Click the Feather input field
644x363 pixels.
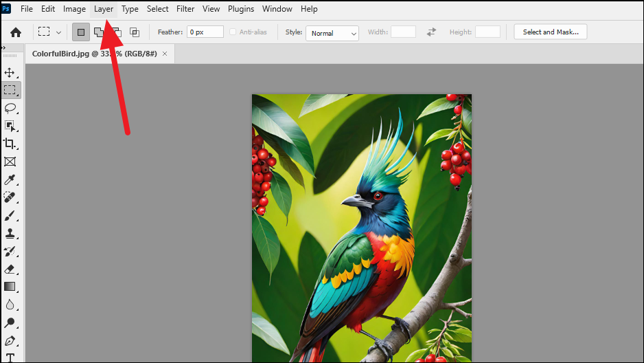[205, 32]
